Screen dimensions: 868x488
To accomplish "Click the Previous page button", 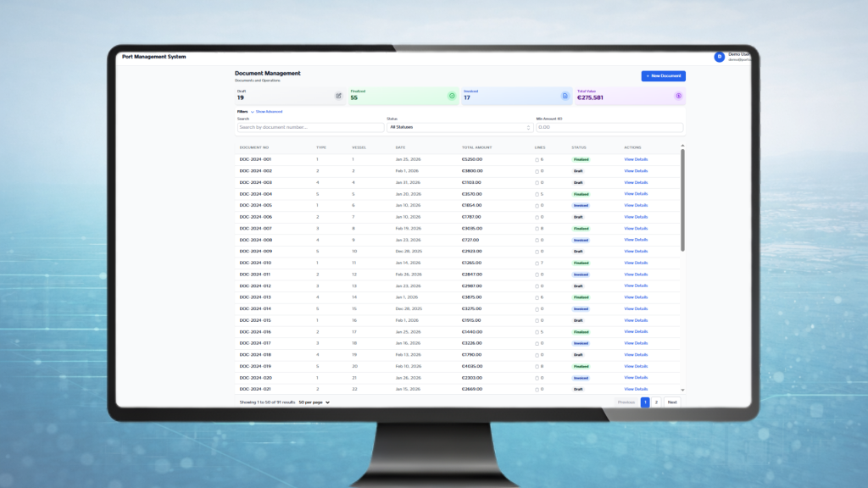I will point(626,402).
